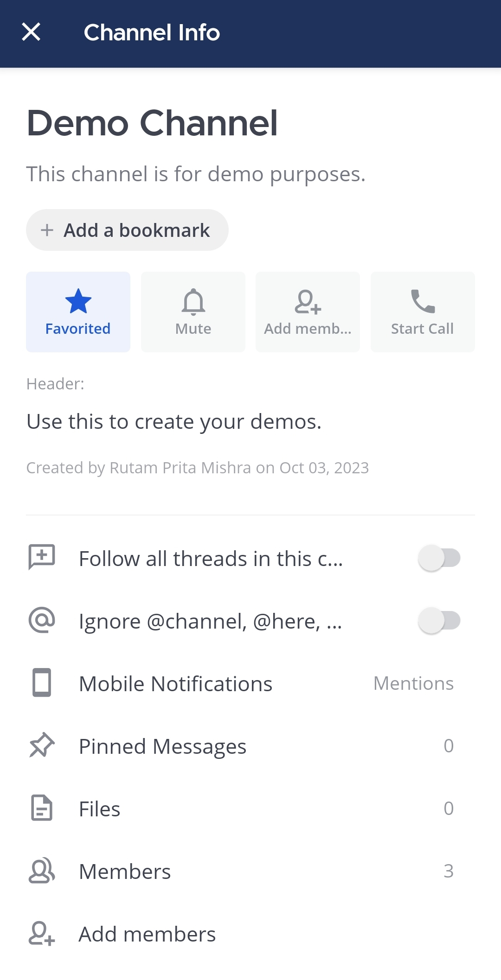Select Add members at the bottom
This screenshot has height=980, width=501.
(147, 934)
